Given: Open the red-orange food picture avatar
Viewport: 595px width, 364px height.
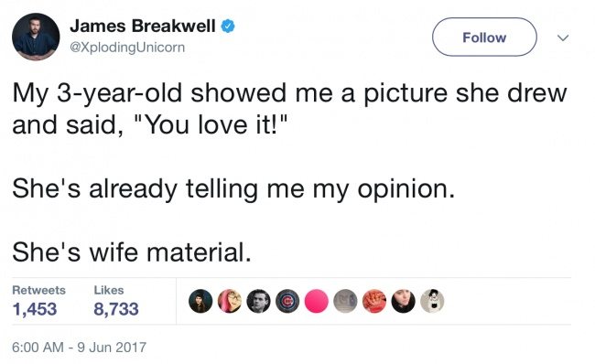Looking at the screenshot, I should coord(374,301).
